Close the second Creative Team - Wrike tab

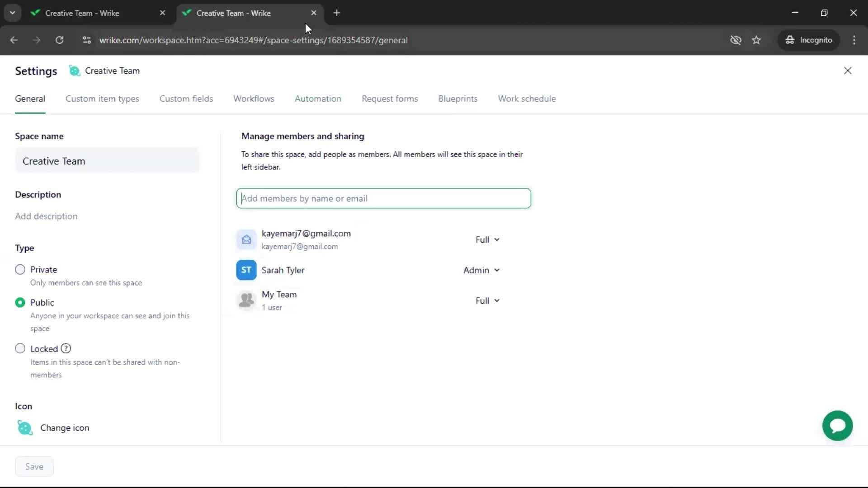click(314, 13)
